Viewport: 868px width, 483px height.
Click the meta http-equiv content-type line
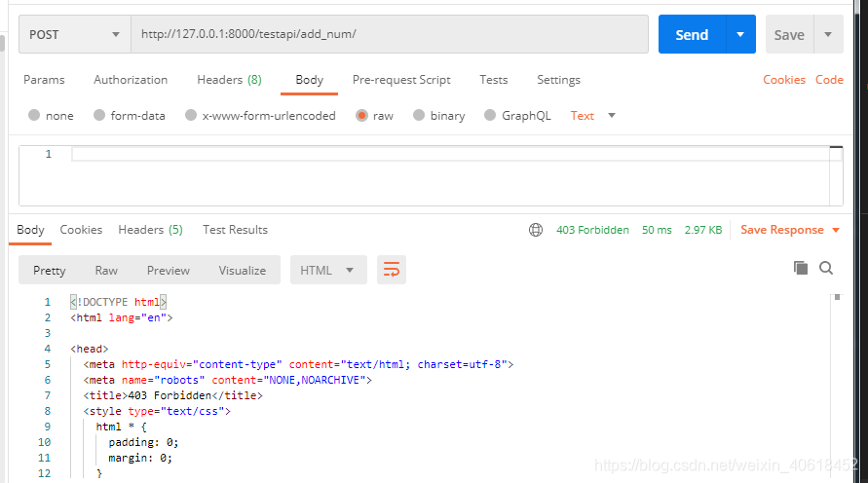(x=298, y=364)
